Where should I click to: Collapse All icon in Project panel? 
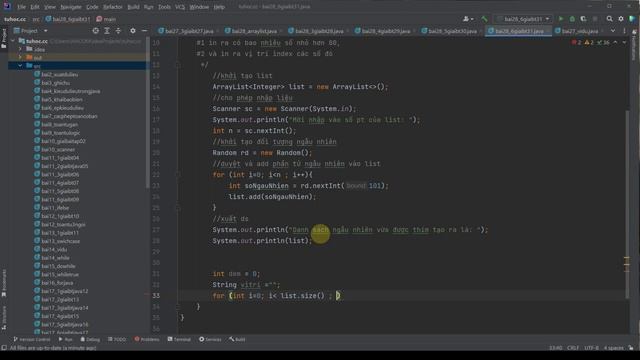click(118, 31)
